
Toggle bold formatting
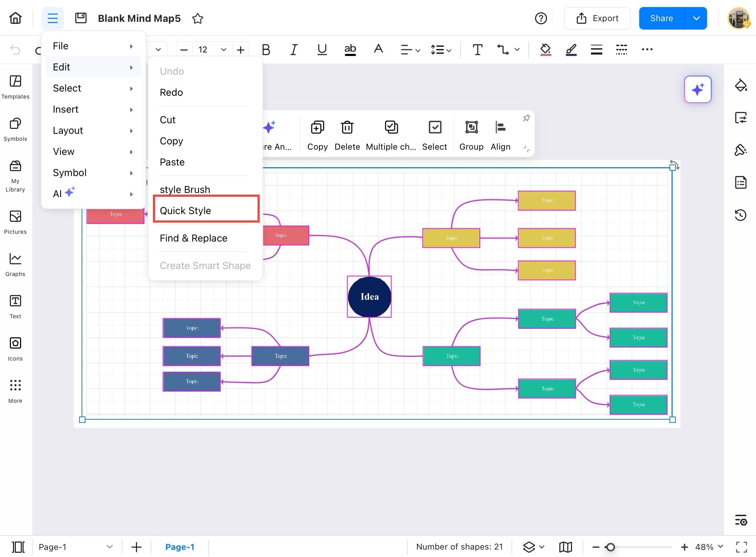(266, 49)
